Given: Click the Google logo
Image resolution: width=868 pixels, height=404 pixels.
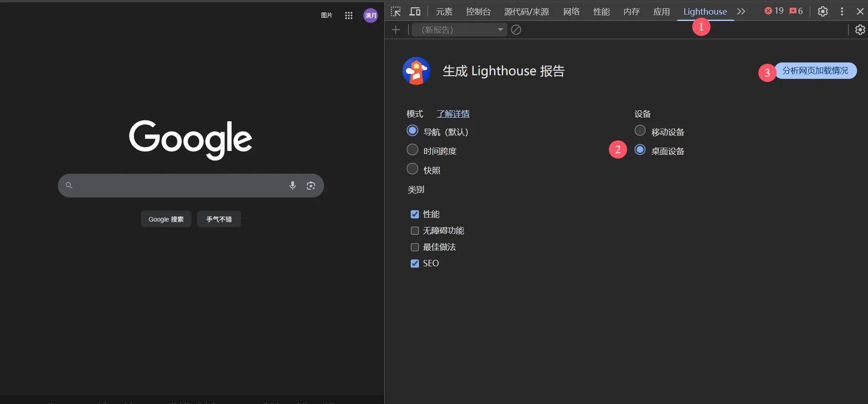Looking at the screenshot, I should (x=191, y=140).
